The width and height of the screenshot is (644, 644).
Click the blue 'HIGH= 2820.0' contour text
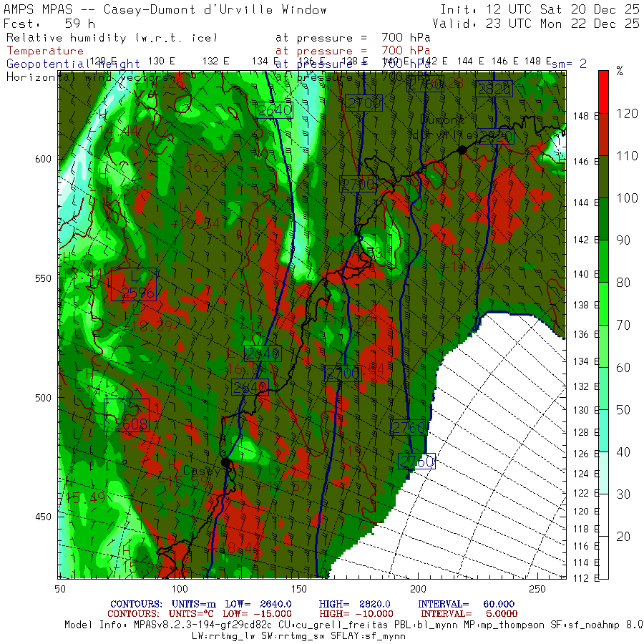(x=355, y=604)
